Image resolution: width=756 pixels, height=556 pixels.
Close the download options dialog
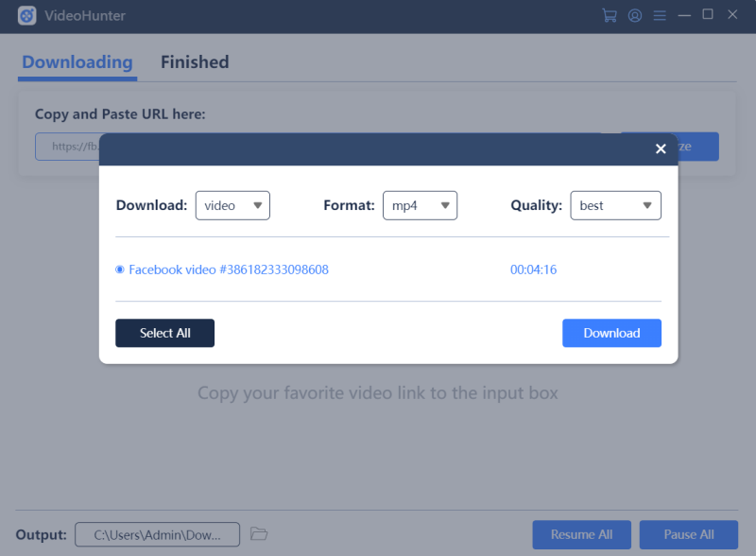pyautogui.click(x=661, y=148)
